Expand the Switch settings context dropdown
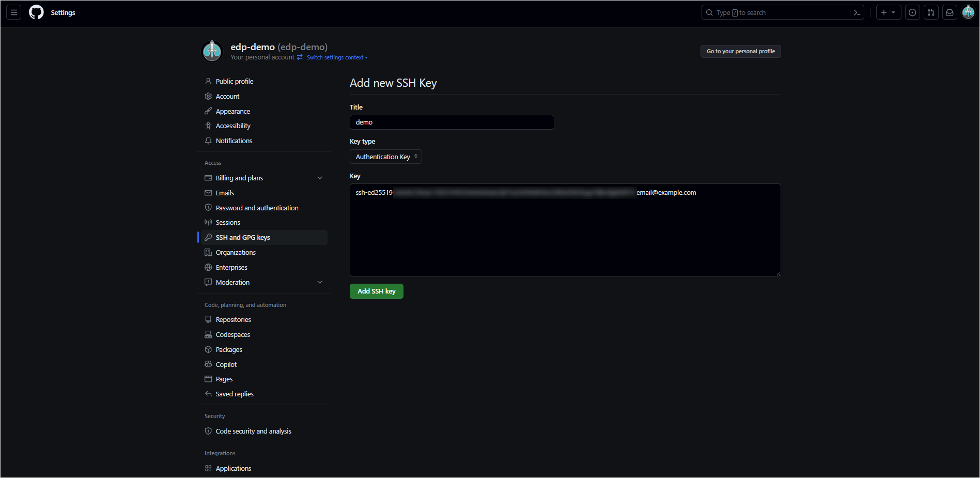The image size is (980, 478). tap(336, 57)
